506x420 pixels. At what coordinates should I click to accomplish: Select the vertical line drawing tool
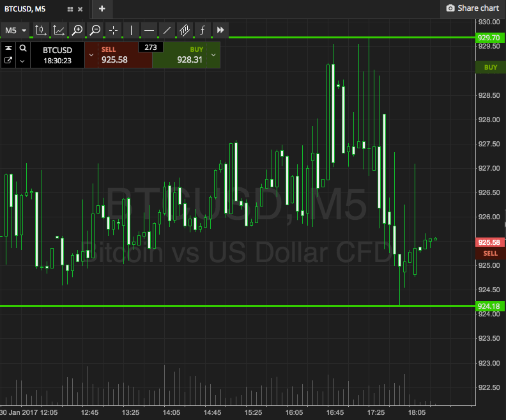[x=131, y=30]
